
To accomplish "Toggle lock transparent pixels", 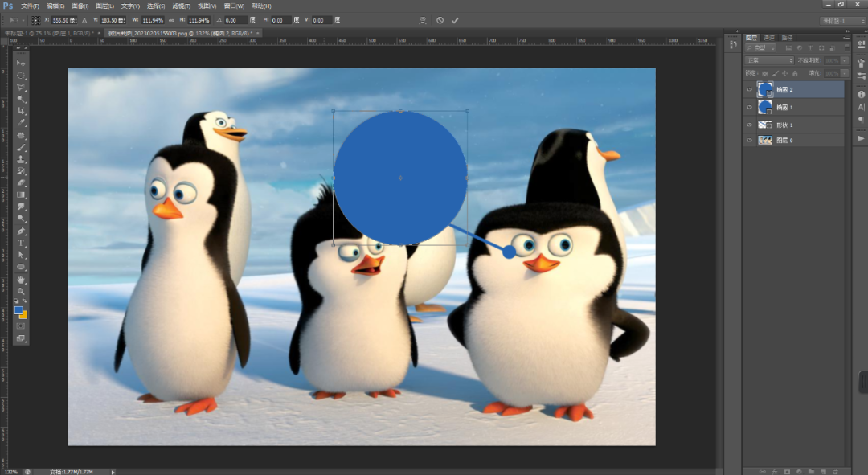I will [765, 73].
